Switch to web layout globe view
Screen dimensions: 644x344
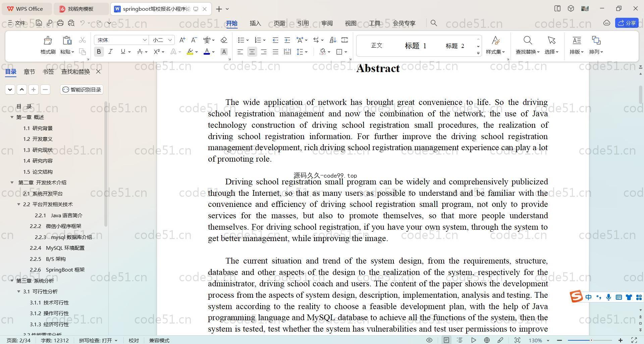coord(487,340)
